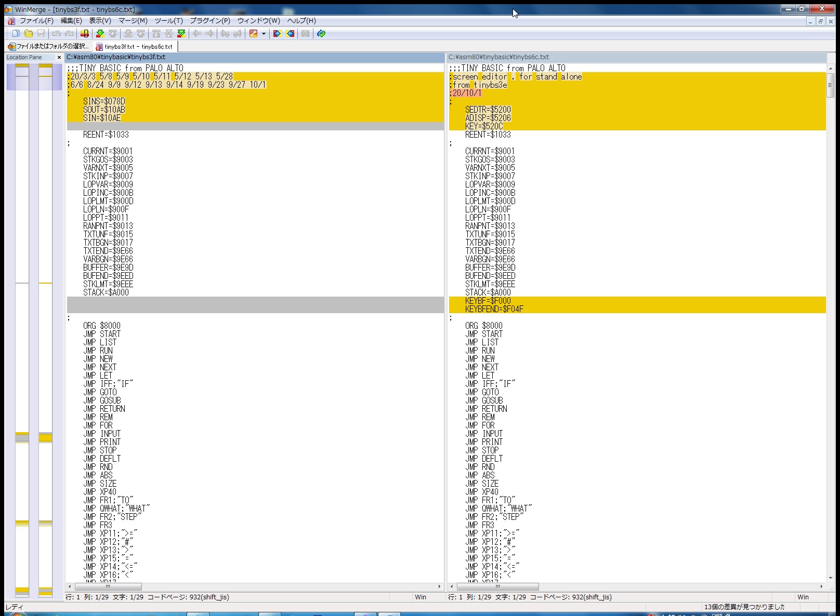This screenshot has height=616, width=840.
Task: Go to next difference green arrow
Action: click(100, 34)
